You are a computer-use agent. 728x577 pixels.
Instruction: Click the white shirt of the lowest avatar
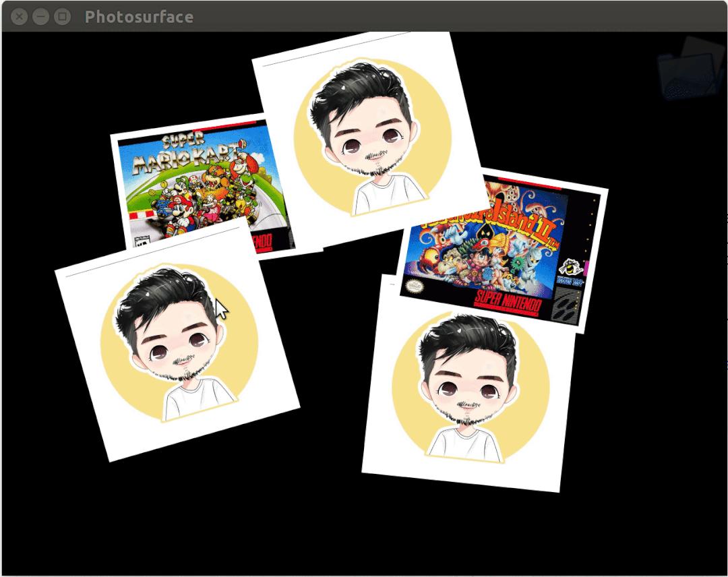pyautogui.click(x=464, y=444)
